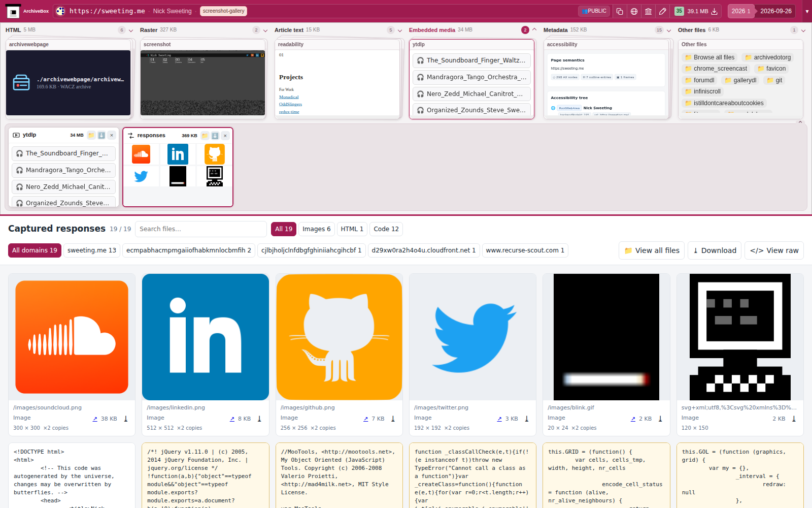Open the chrome_screencast folder
The height and width of the screenshot is (508, 812).
click(x=716, y=69)
